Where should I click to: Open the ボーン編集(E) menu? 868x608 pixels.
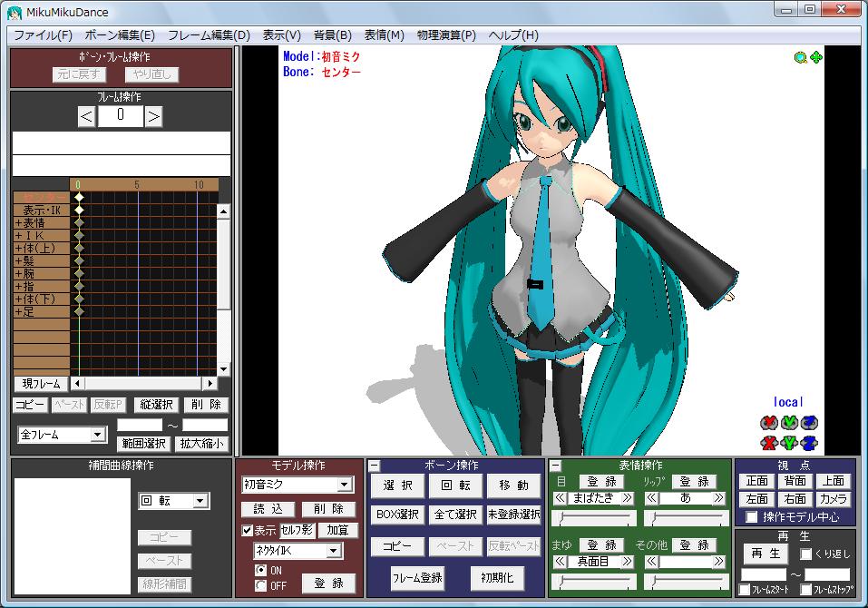pyautogui.click(x=120, y=35)
